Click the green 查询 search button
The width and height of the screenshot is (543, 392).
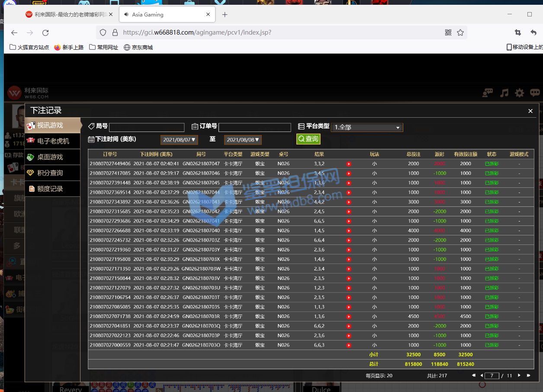(308, 139)
